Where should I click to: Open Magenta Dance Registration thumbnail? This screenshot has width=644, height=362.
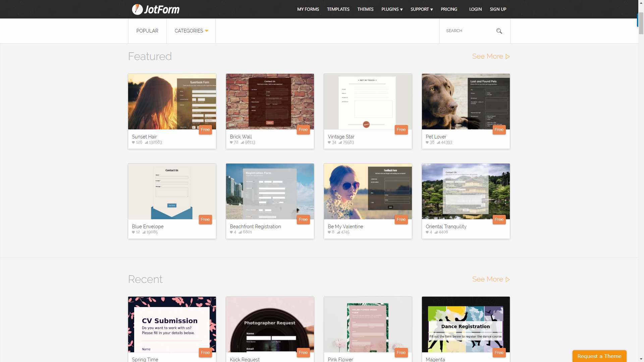466,324
